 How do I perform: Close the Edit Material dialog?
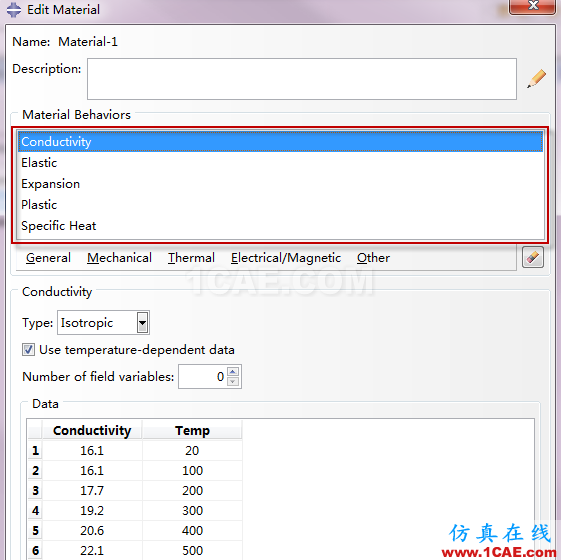click(532, 6)
